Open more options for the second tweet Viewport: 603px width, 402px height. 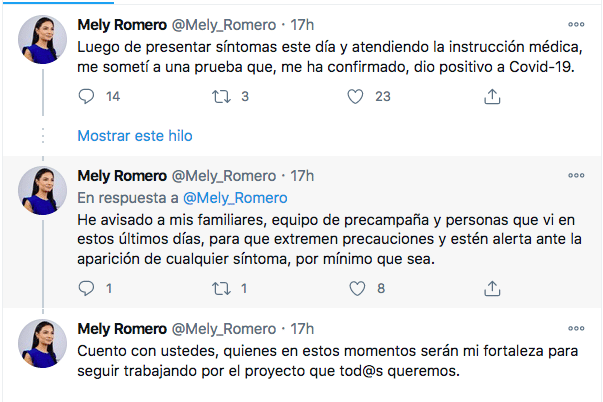(x=576, y=175)
